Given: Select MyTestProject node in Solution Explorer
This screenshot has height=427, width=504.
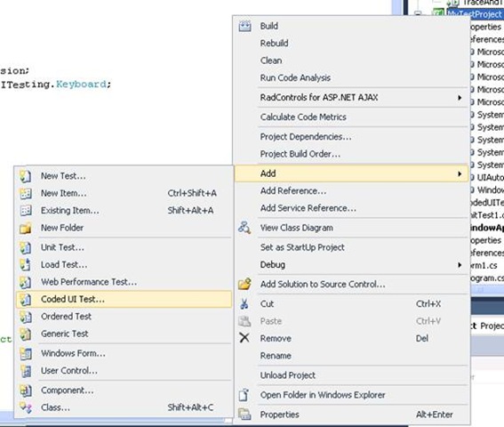Looking at the screenshot, I should click(475, 14).
